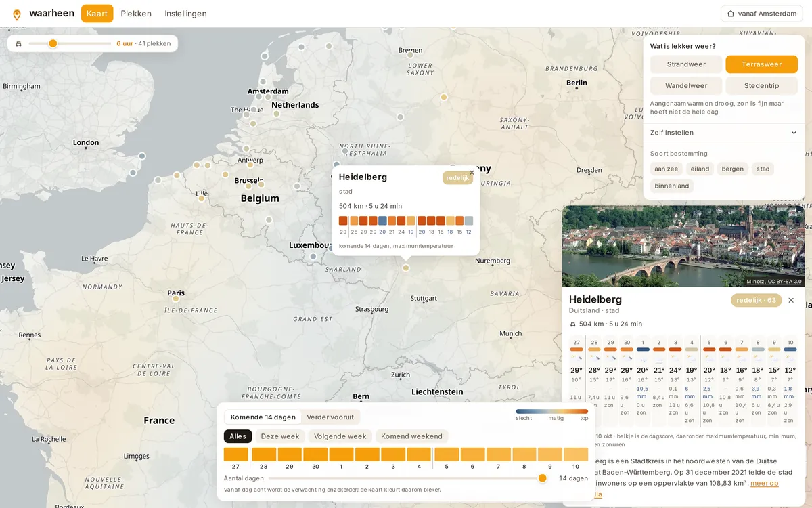The image size is (812, 508).
Task: Click the day 5 score bar in detail panel
Action: (709, 350)
